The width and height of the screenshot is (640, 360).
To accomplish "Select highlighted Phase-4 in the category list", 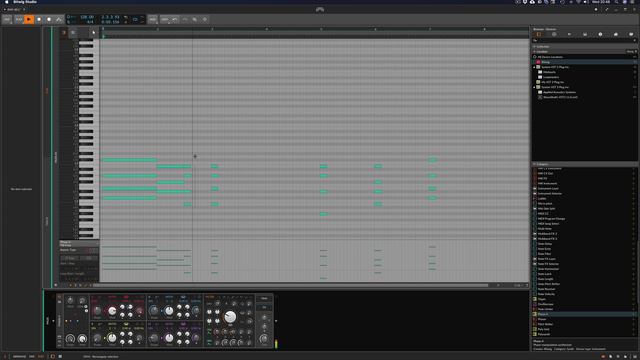I will [x=584, y=314].
